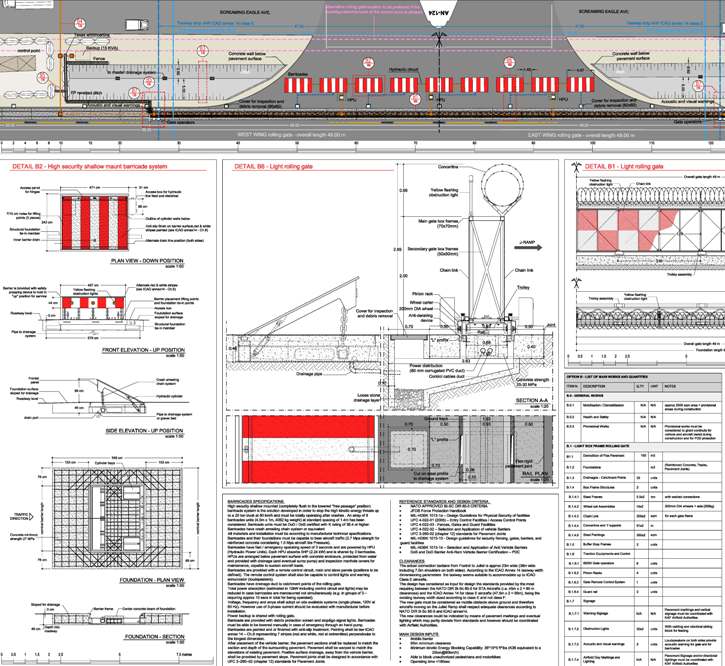The image size is (725, 666).
Task: Select the 'Obstruction Lights' table row
Action: [x=645, y=629]
